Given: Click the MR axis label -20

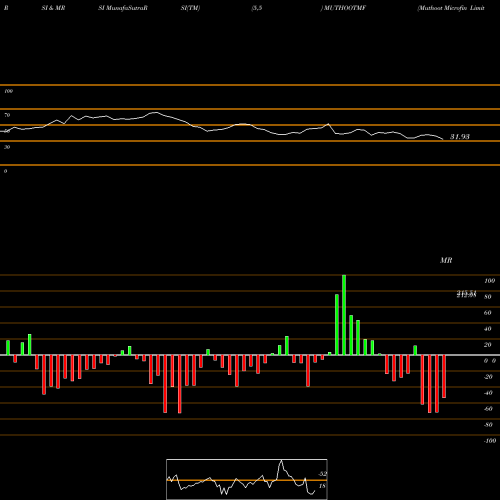Looking at the screenshot, I should coord(488,377).
